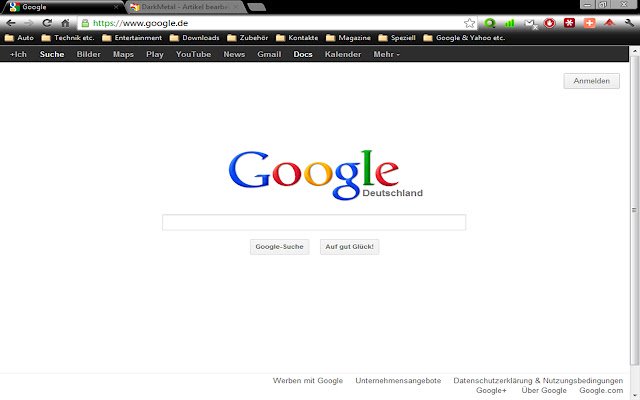Open the Werben mit Google link
The image size is (640, 400).
(x=308, y=381)
